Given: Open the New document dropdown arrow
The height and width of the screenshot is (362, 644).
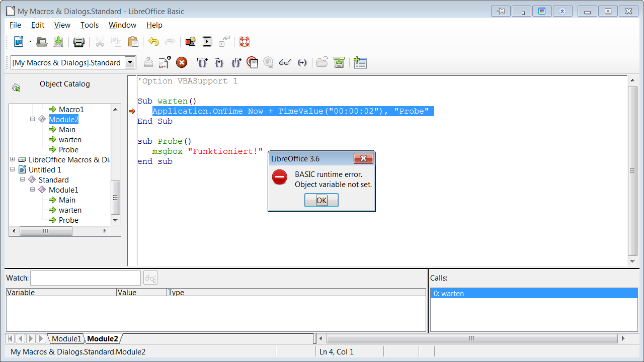Looking at the screenshot, I should tap(30, 42).
